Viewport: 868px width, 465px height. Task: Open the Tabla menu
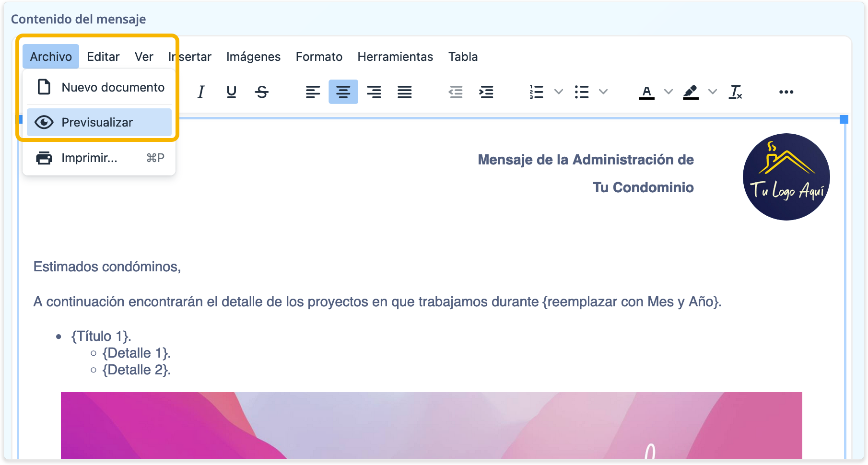pyautogui.click(x=463, y=57)
